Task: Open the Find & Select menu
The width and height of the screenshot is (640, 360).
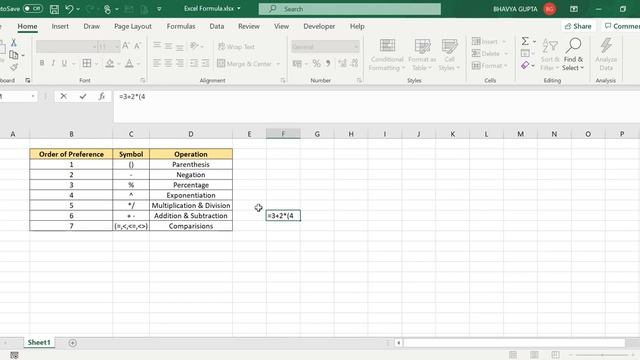Action: click(573, 55)
